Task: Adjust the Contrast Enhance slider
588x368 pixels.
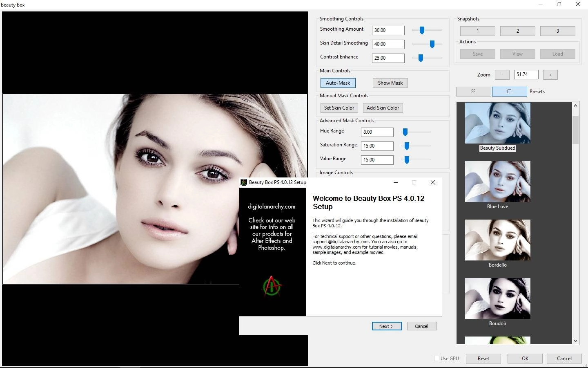Action: pyautogui.click(x=421, y=58)
